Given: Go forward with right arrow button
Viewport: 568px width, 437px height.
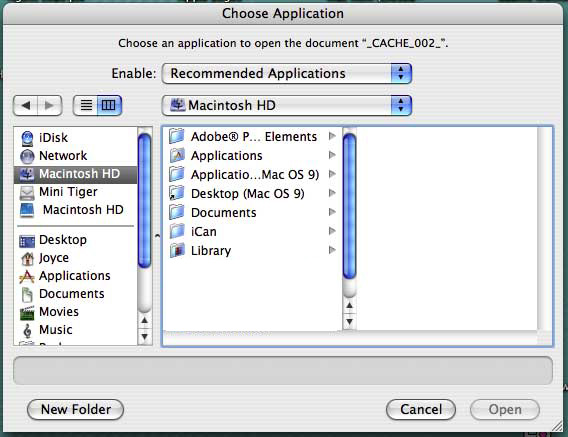Looking at the screenshot, I should pyautogui.click(x=50, y=105).
